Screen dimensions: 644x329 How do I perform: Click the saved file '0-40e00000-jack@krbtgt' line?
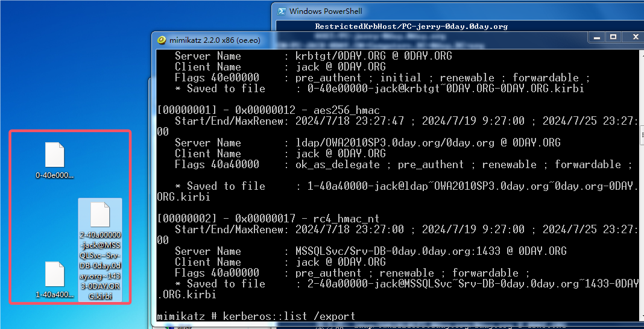(379, 88)
